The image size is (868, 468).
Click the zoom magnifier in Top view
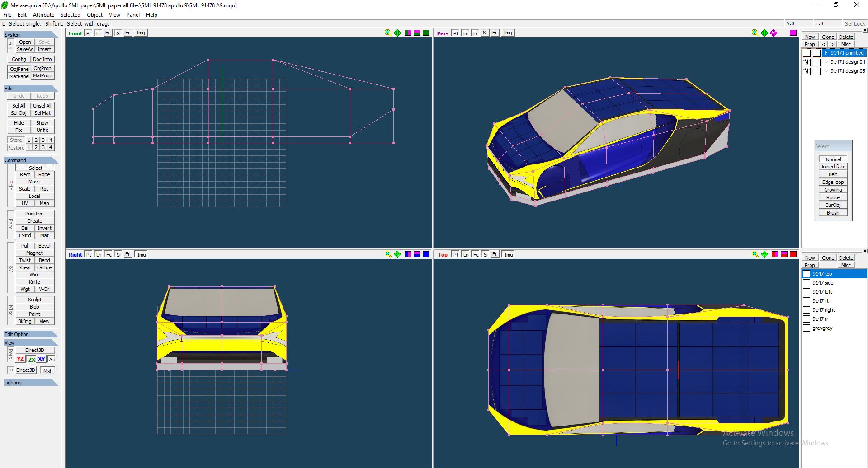[x=755, y=254]
